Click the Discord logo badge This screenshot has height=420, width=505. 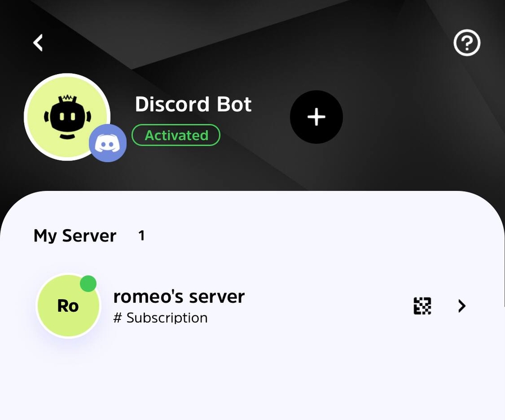[108, 144]
